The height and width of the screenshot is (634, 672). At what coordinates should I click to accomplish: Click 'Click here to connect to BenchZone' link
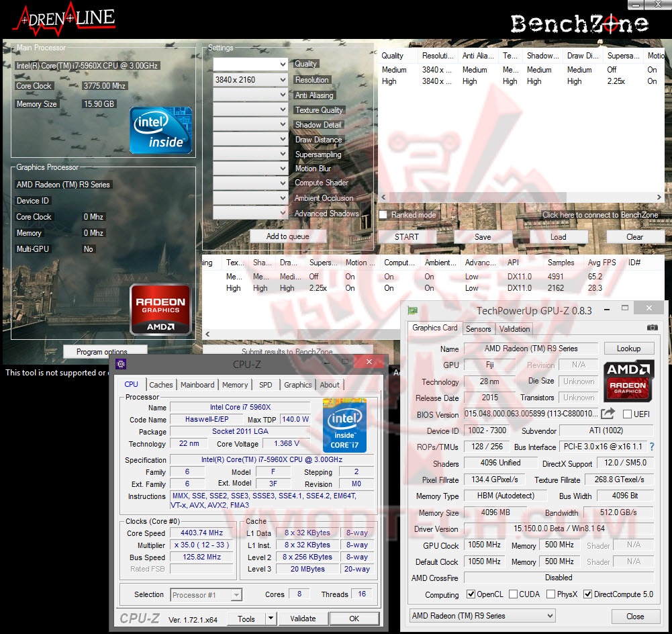[600, 215]
